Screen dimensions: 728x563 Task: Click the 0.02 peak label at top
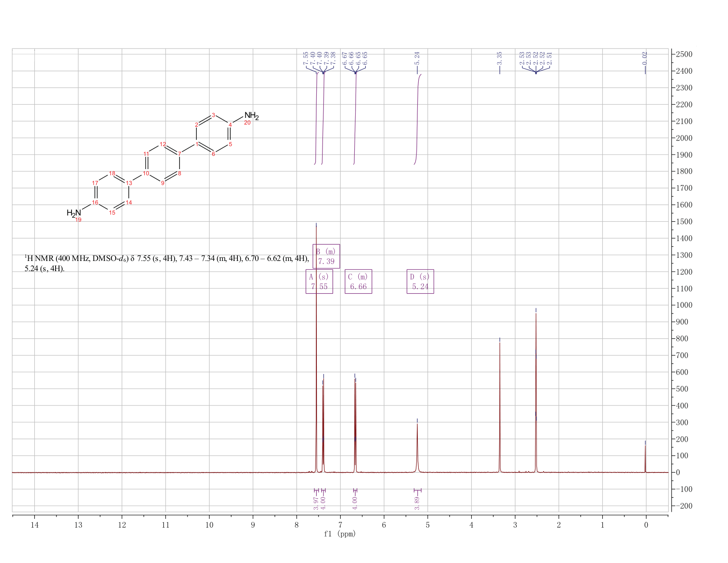pos(645,57)
